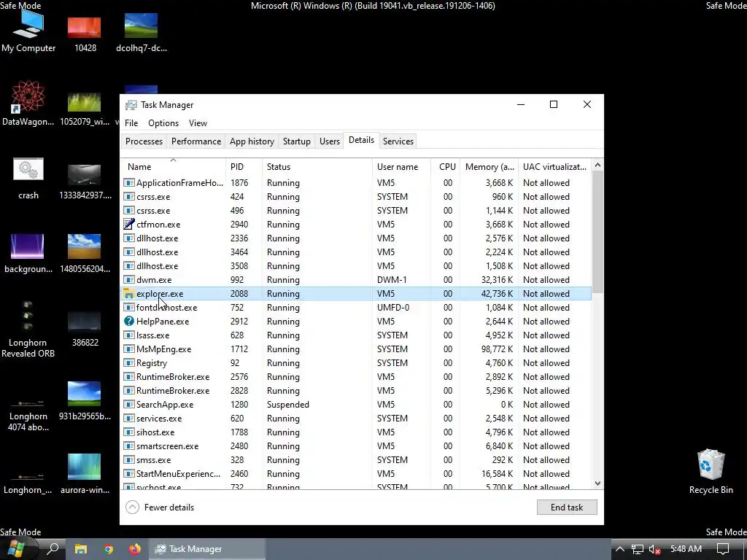
Task: Switch to the Users tab
Action: click(x=330, y=141)
